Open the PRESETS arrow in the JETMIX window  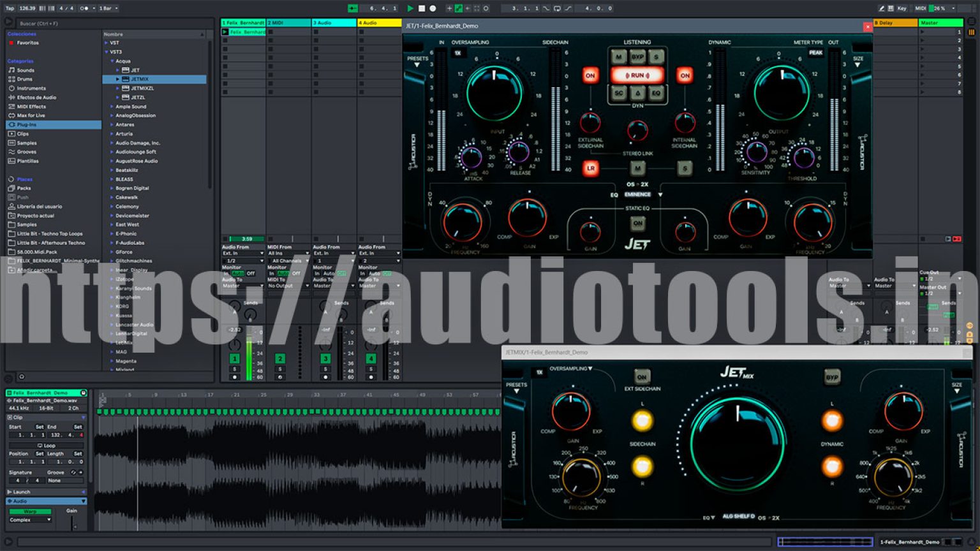coord(516,392)
